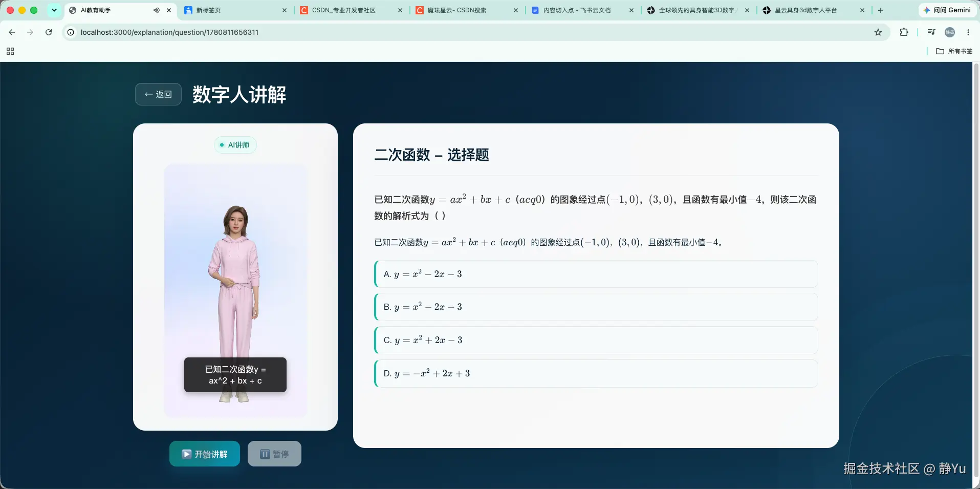This screenshot has width=980, height=489.
Task: Open the extensions puzzle icon
Action: click(x=904, y=32)
